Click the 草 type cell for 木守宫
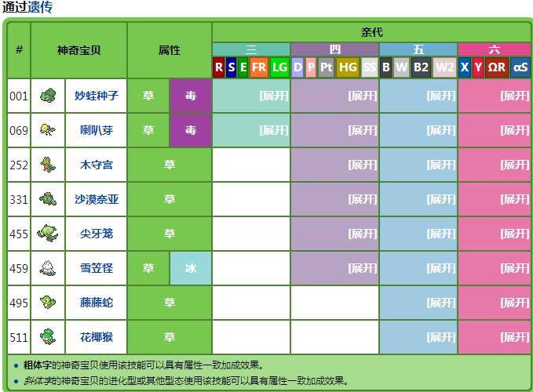The image size is (533, 392). click(x=170, y=165)
